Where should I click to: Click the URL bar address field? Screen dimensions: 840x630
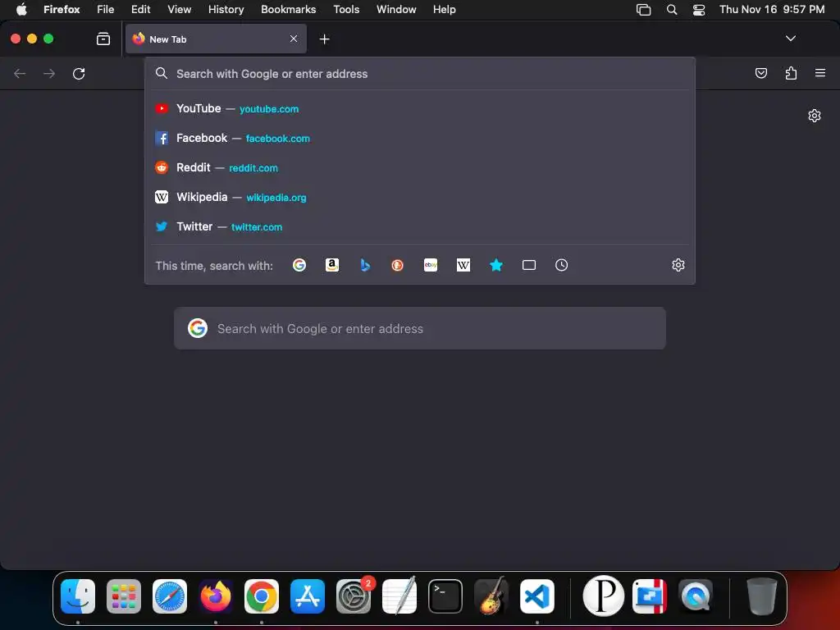tap(420, 73)
